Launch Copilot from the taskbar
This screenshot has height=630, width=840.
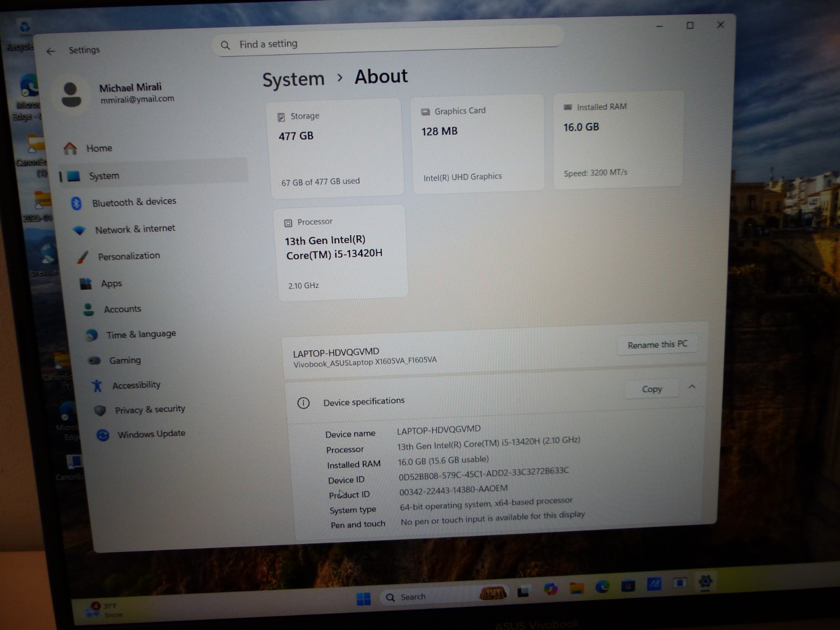tap(550, 590)
